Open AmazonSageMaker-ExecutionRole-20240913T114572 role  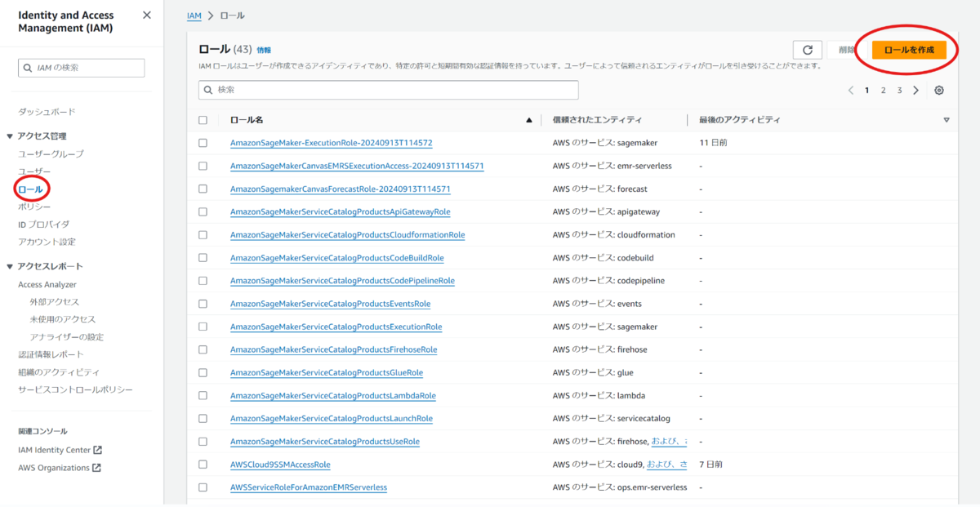coord(332,143)
